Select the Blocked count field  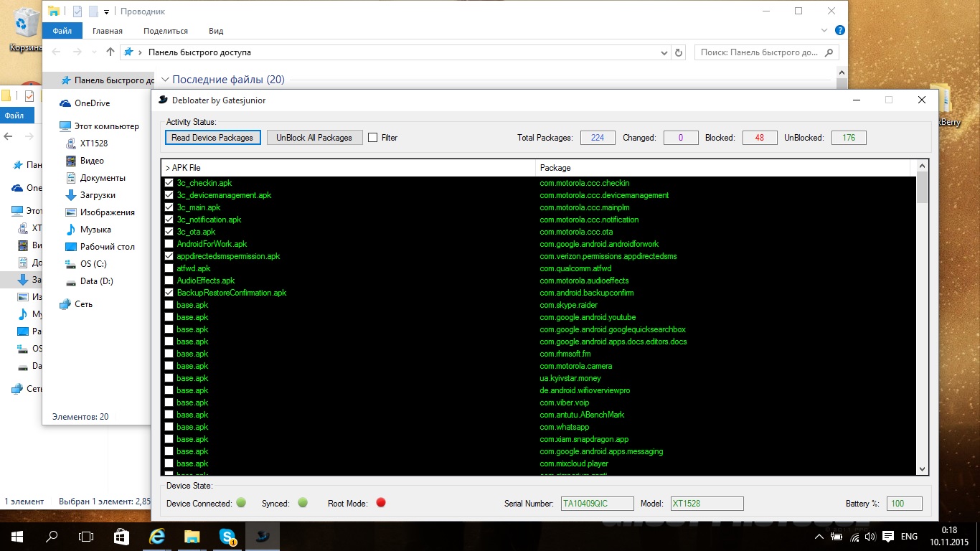tap(760, 138)
